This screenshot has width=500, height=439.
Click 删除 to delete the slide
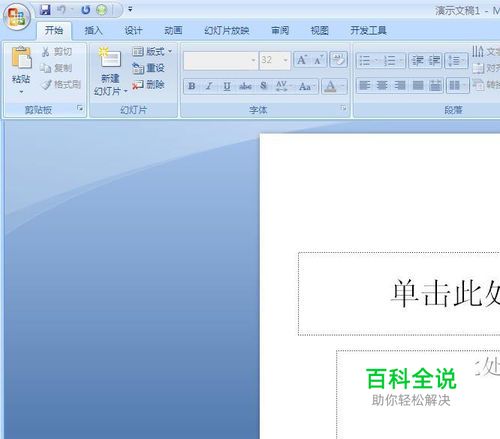pyautogui.click(x=148, y=85)
